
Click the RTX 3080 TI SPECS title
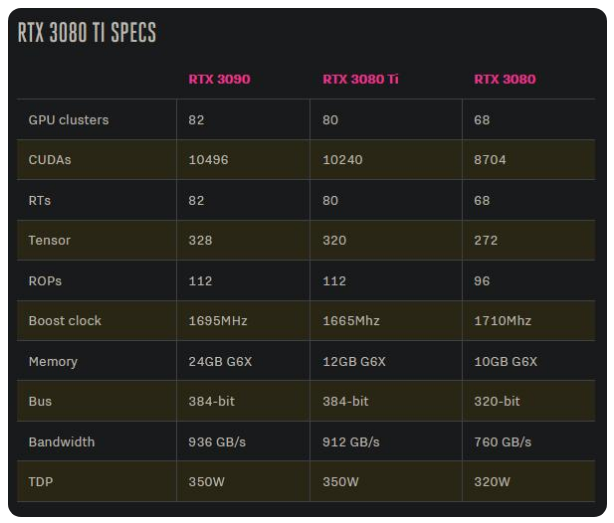87,33
